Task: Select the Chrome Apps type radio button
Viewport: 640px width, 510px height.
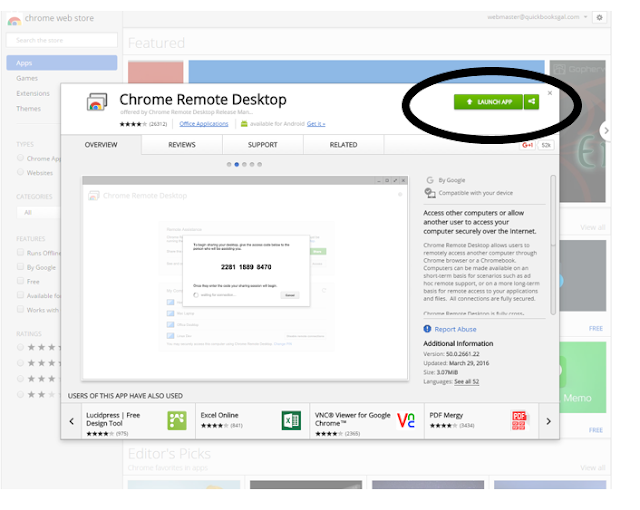Action: coord(20,158)
